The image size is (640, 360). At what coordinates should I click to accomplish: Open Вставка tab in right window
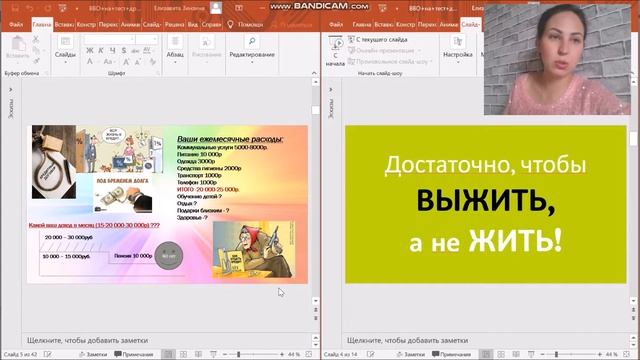[384, 24]
